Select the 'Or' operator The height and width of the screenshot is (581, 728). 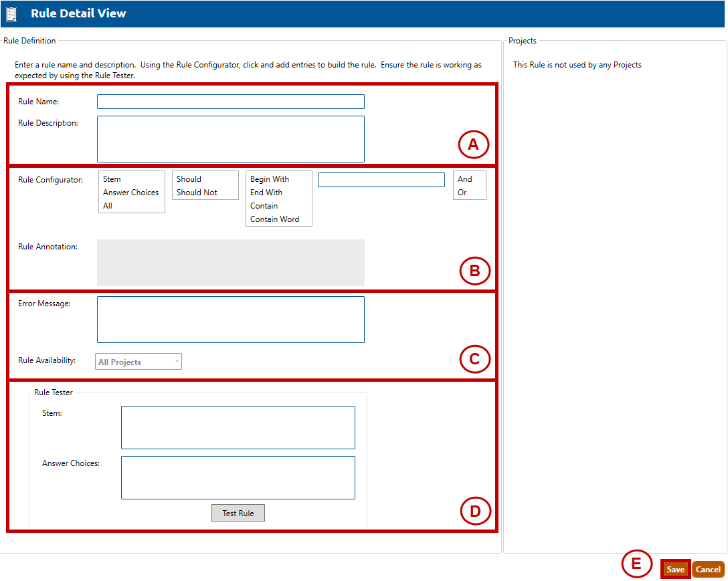pyautogui.click(x=462, y=193)
